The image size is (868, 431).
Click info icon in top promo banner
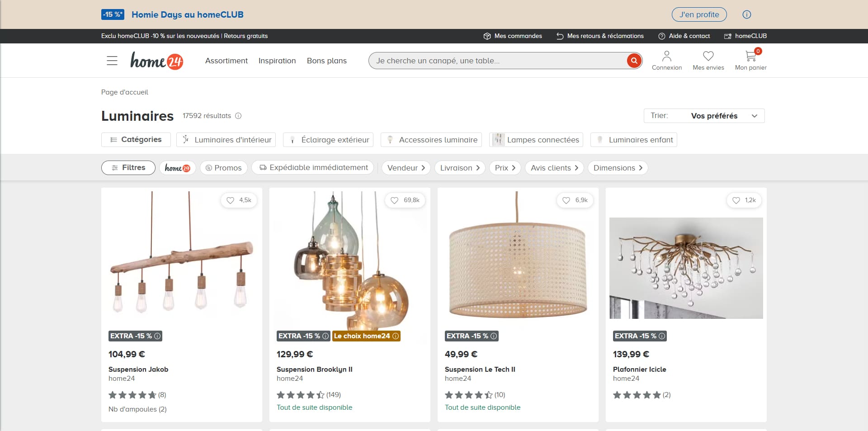click(747, 14)
